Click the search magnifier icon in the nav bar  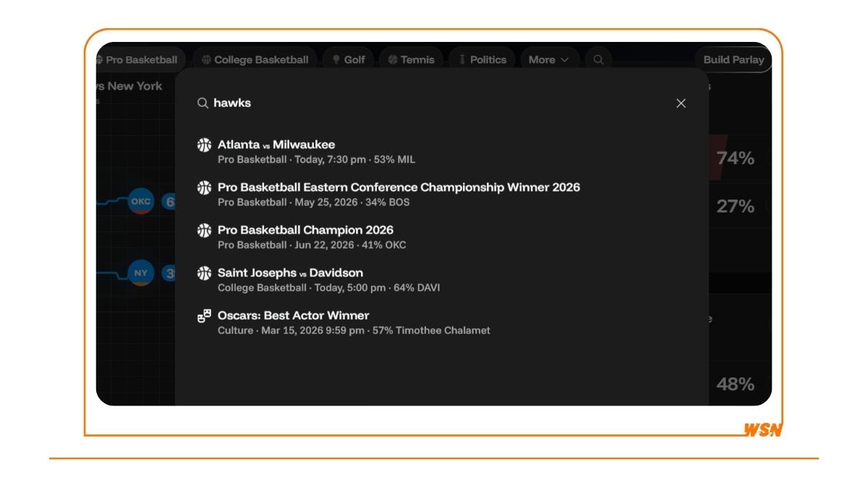pos(598,60)
